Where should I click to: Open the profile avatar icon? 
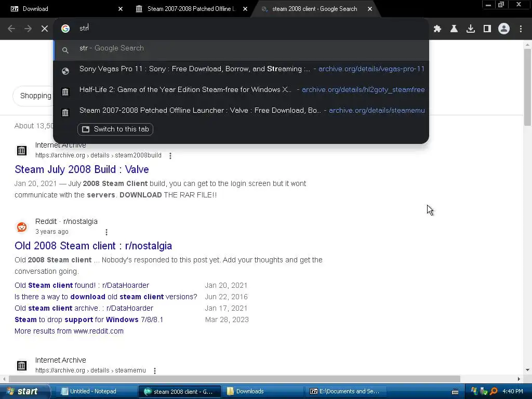point(504,29)
